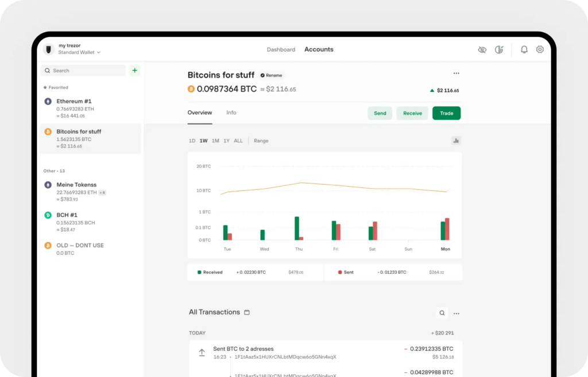
Task: Open Trezor Suite settings gear
Action: pyautogui.click(x=540, y=49)
